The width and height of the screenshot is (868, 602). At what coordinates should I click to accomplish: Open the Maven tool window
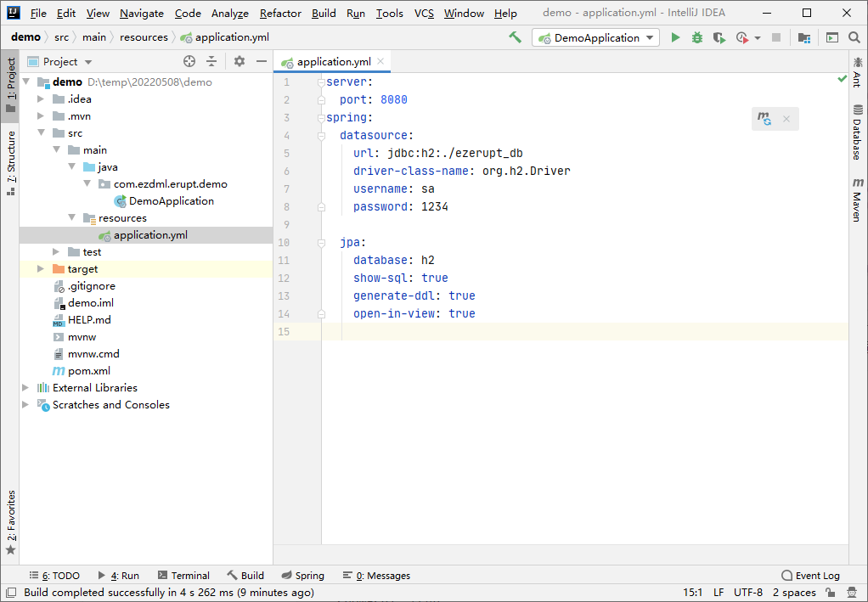[858, 200]
